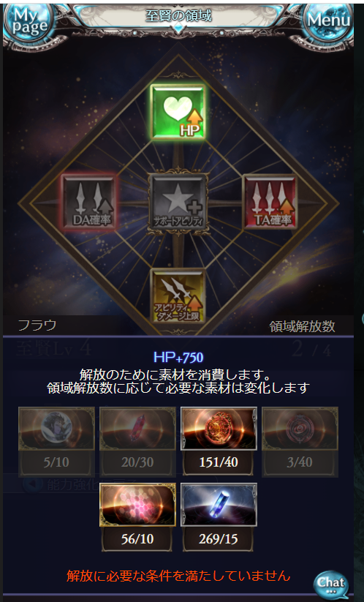Click the 領域解放数 label
The height and width of the screenshot is (602, 364).
click(302, 327)
